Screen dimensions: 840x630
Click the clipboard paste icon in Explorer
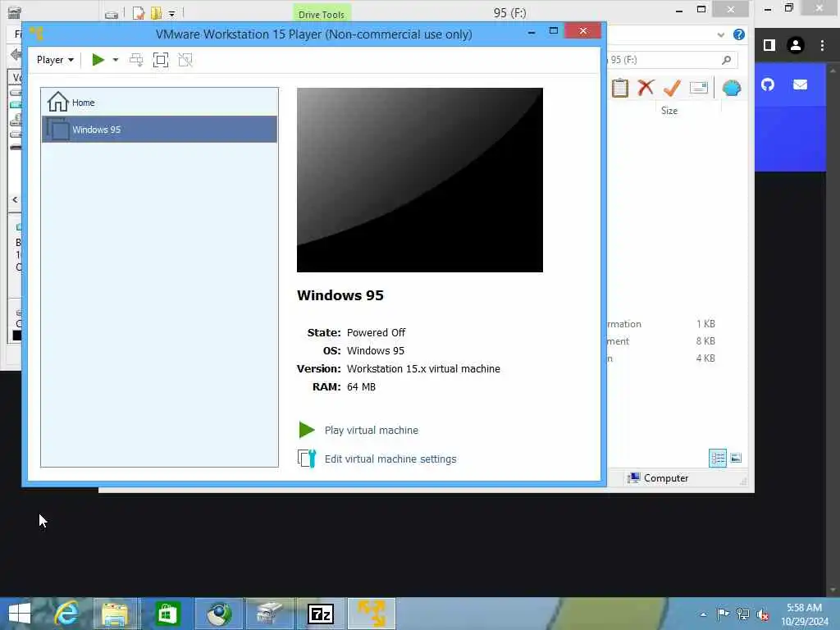[x=620, y=88]
